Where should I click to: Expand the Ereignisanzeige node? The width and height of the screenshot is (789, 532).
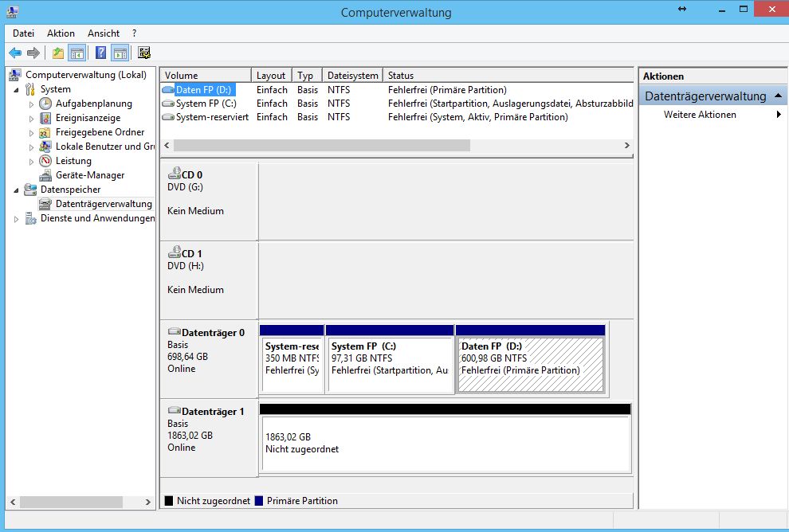coord(31,119)
